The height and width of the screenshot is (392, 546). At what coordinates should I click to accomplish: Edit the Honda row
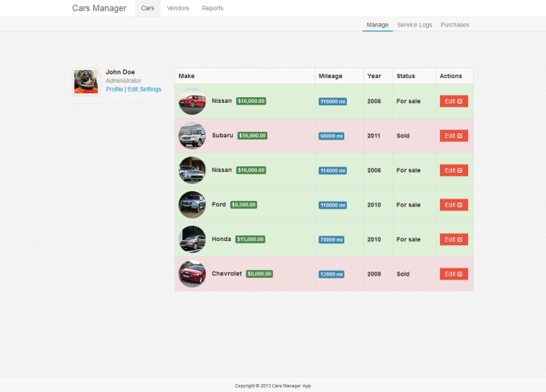coord(454,239)
